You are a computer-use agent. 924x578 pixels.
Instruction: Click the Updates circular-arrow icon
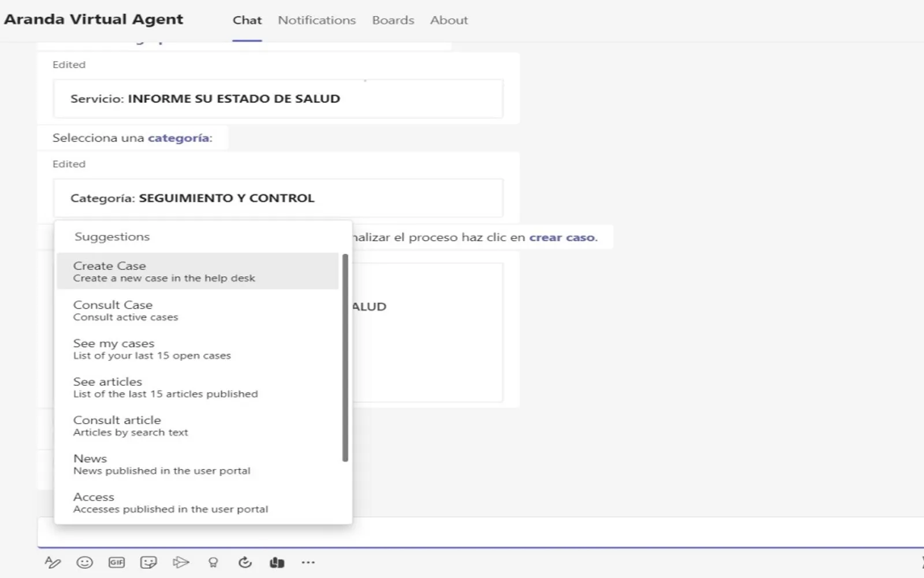tap(245, 562)
